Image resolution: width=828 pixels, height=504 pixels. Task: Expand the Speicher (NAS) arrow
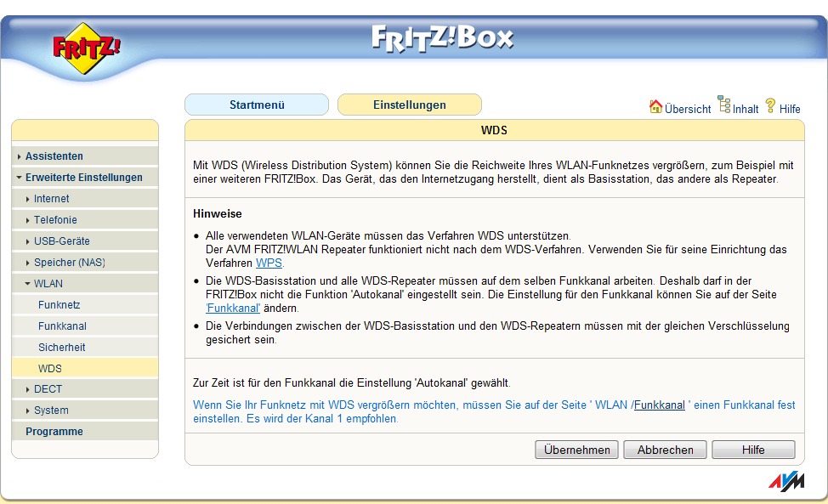[27, 263]
